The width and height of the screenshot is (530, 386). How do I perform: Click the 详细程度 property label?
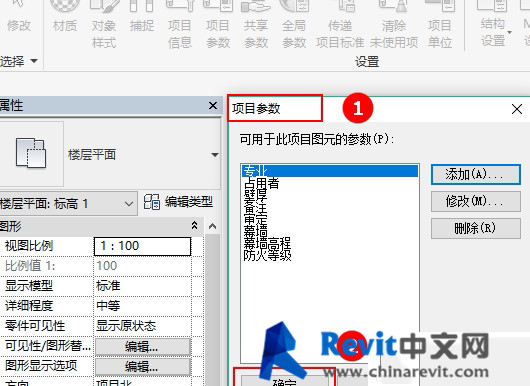point(29,306)
